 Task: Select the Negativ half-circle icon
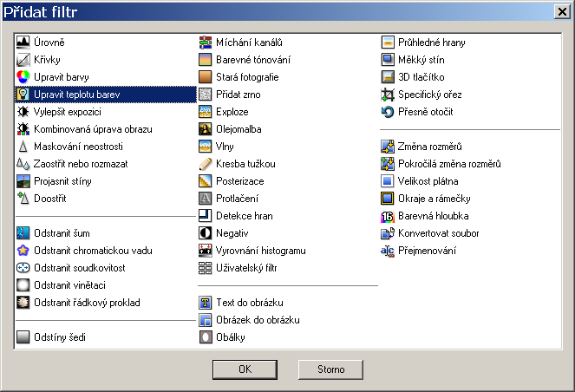point(205,233)
